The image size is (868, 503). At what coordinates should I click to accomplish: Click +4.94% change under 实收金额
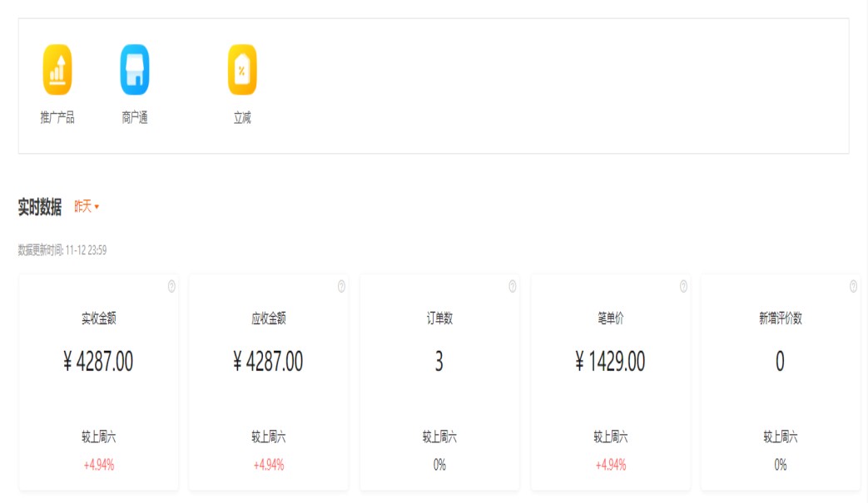[x=98, y=465]
